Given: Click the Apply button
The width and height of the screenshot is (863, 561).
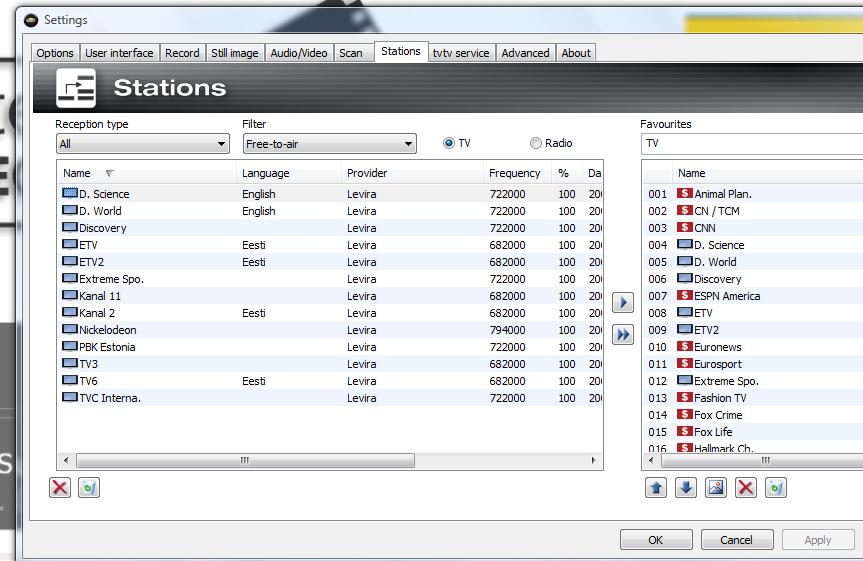Looking at the screenshot, I should click(x=818, y=540).
